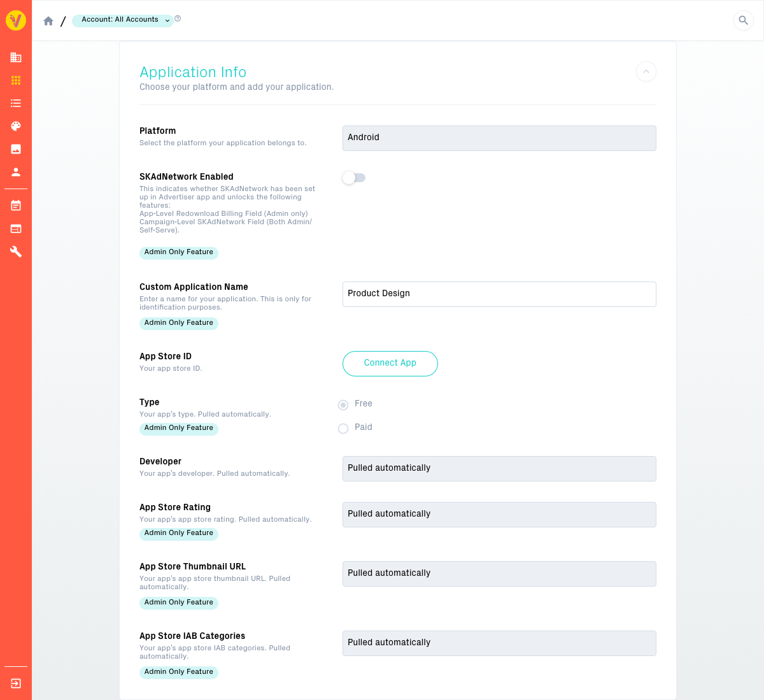Open the Account: All Accounts dropdown
This screenshot has height=700, width=764.
[122, 20]
